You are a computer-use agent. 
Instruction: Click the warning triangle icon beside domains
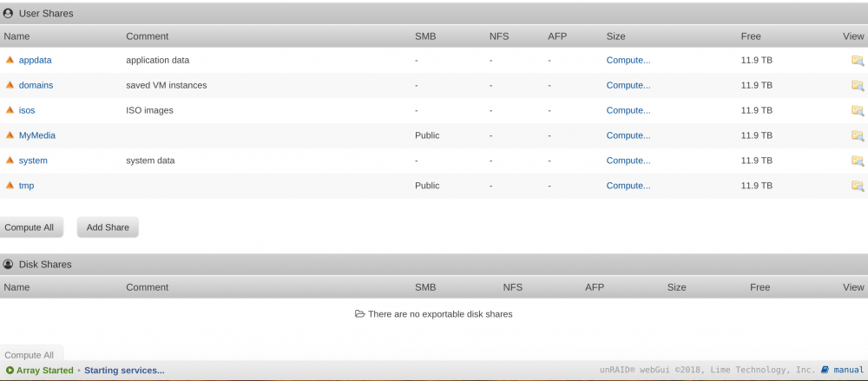tap(10, 85)
